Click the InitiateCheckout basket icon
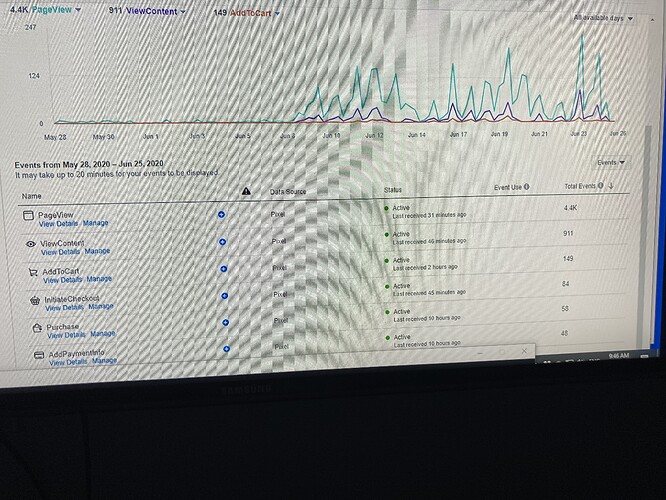 point(35,301)
